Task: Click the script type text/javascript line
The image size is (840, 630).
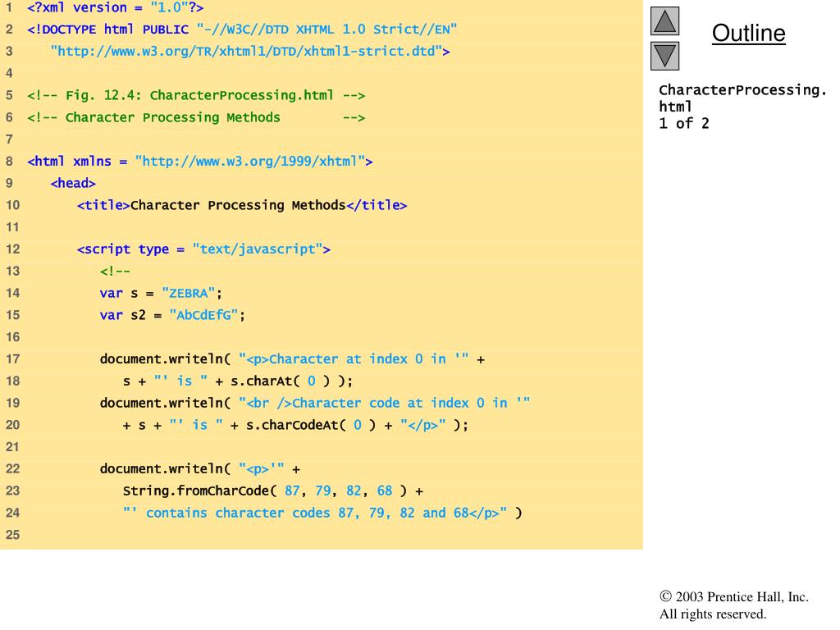Action: [x=203, y=249]
